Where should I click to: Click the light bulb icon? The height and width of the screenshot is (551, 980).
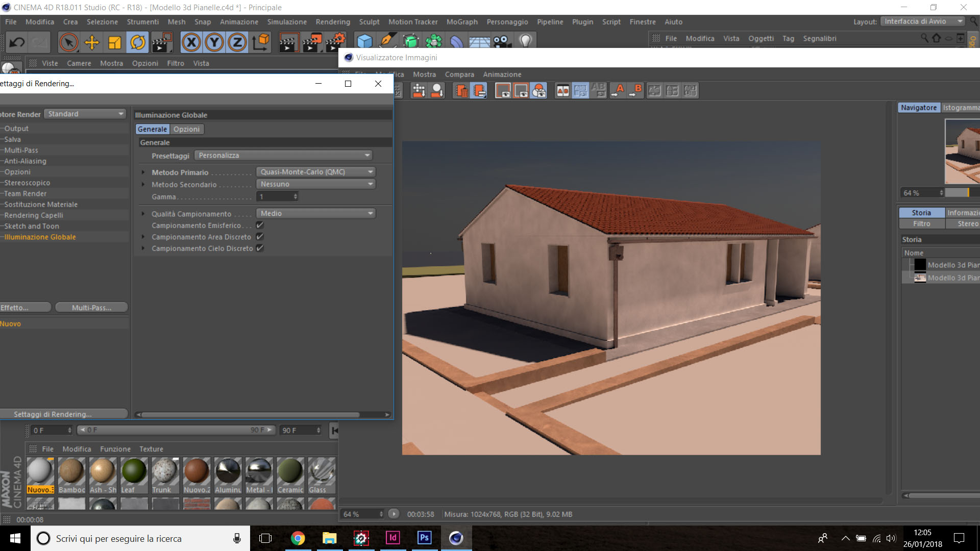coord(525,41)
